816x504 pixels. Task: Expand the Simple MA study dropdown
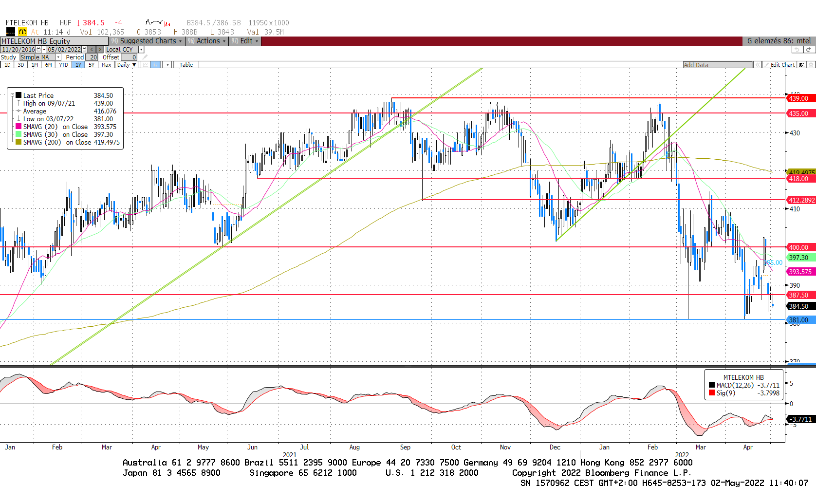click(58, 57)
